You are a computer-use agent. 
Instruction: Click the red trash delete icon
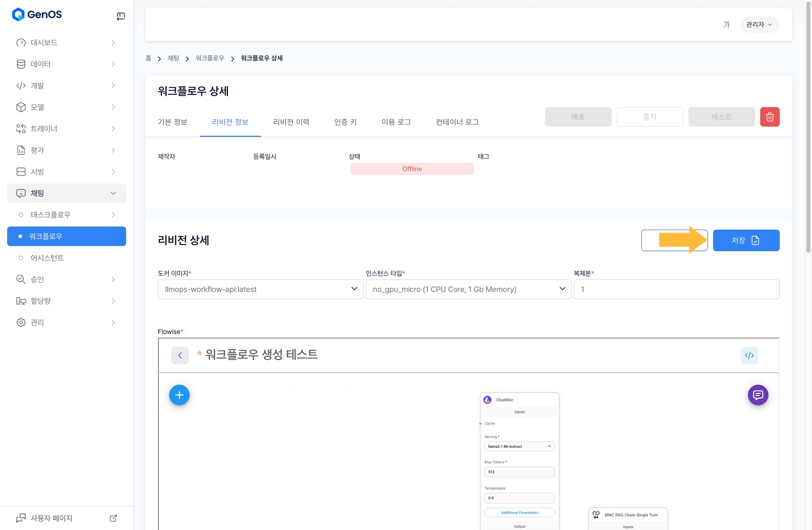pos(769,117)
